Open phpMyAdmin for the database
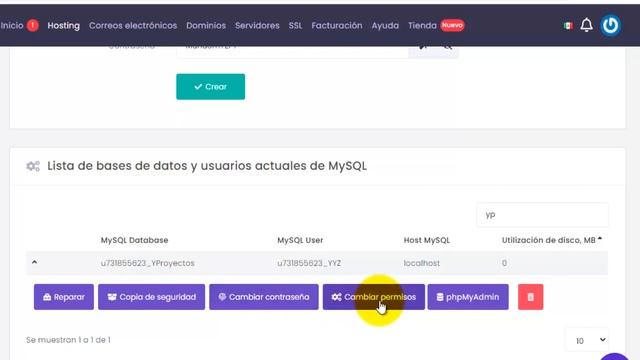 (468, 297)
